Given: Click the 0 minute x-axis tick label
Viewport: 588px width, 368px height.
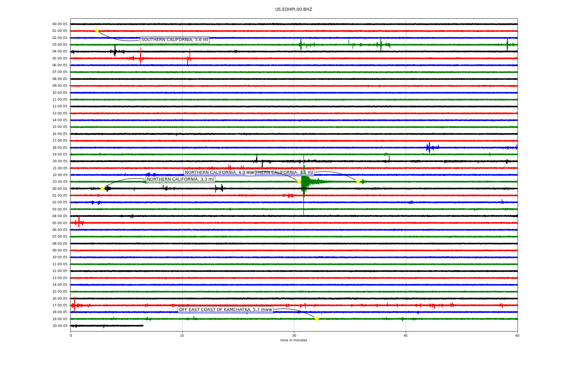Looking at the screenshot, I should coord(71,335).
